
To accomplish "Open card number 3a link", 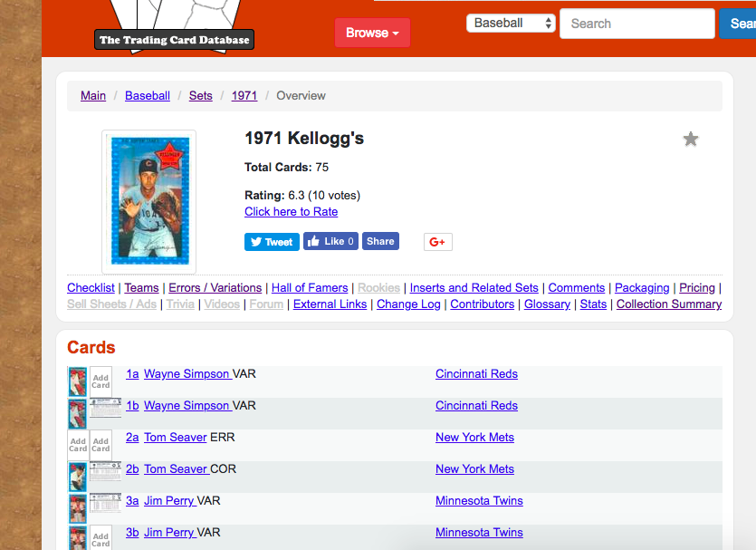I will pos(132,501).
